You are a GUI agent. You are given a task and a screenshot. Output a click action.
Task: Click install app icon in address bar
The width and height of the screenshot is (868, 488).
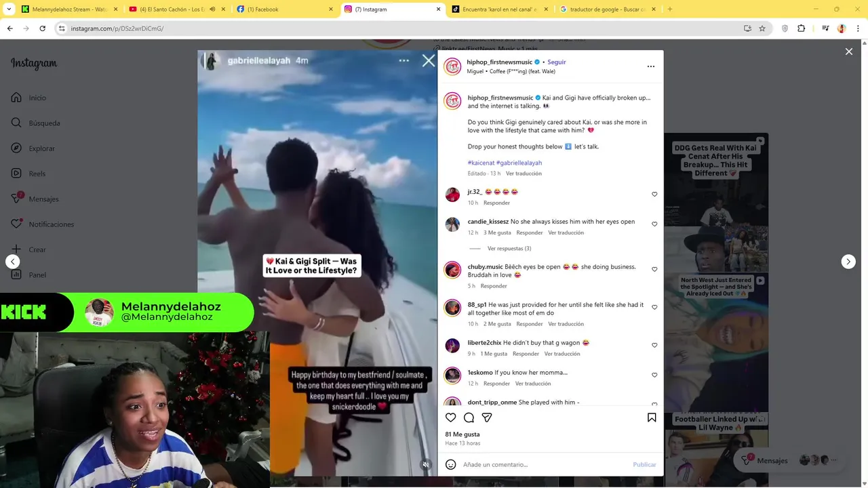coord(747,28)
